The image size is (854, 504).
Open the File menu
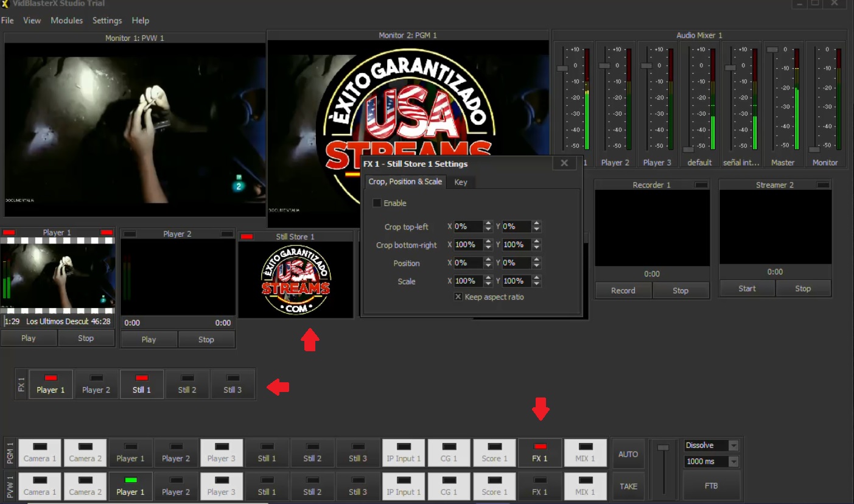(x=7, y=21)
